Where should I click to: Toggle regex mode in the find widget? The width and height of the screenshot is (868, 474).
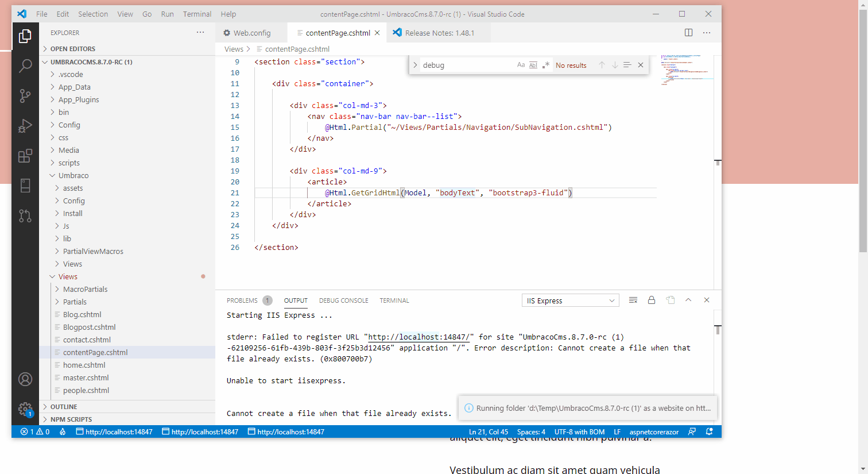pyautogui.click(x=546, y=64)
